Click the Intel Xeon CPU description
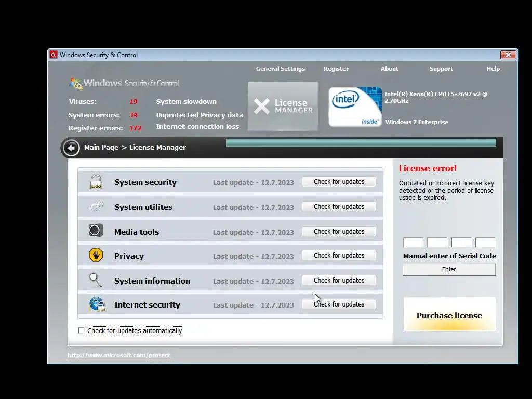This screenshot has width=532, height=399. pyautogui.click(x=436, y=97)
